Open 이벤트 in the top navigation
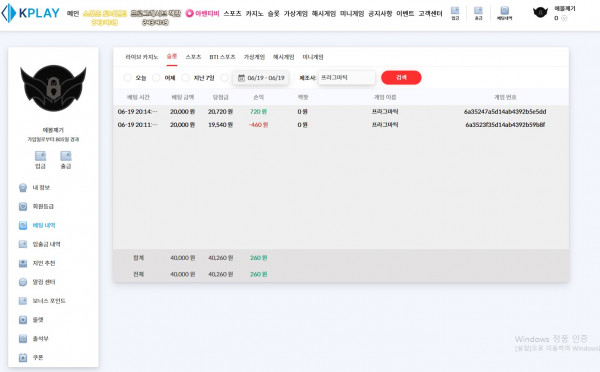The image size is (600, 372). coord(405,13)
